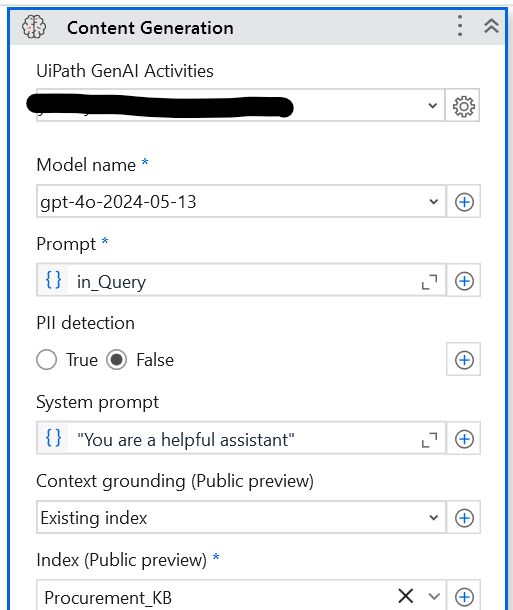Open the three-dot activity options menu
513x610 pixels.
point(460,26)
